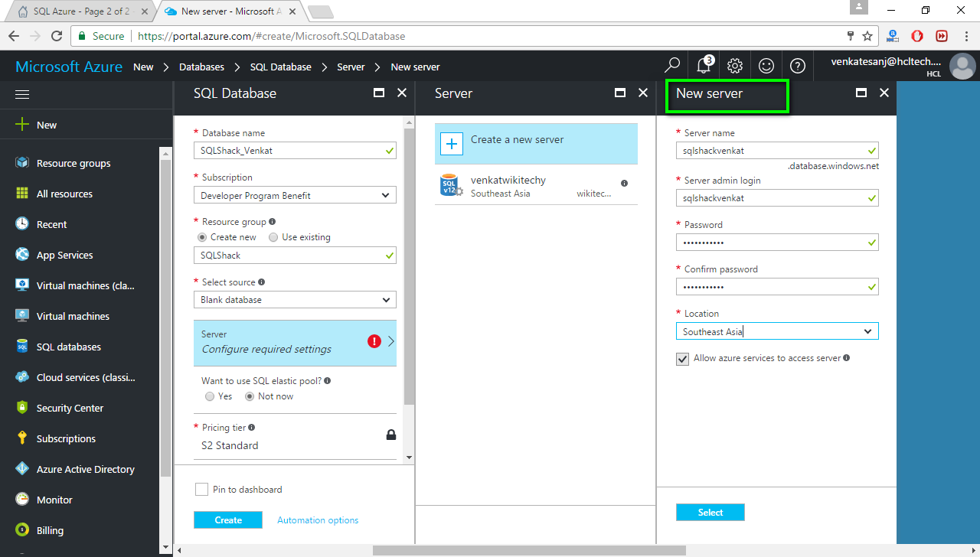Click the Confirm password input field
This screenshot has height=557, width=980.
click(x=777, y=287)
